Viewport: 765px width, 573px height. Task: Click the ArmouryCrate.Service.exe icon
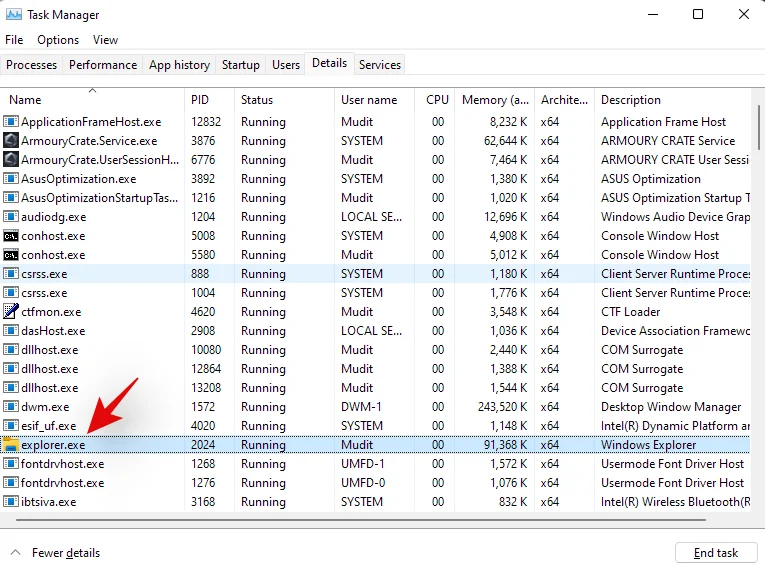click(x=11, y=141)
